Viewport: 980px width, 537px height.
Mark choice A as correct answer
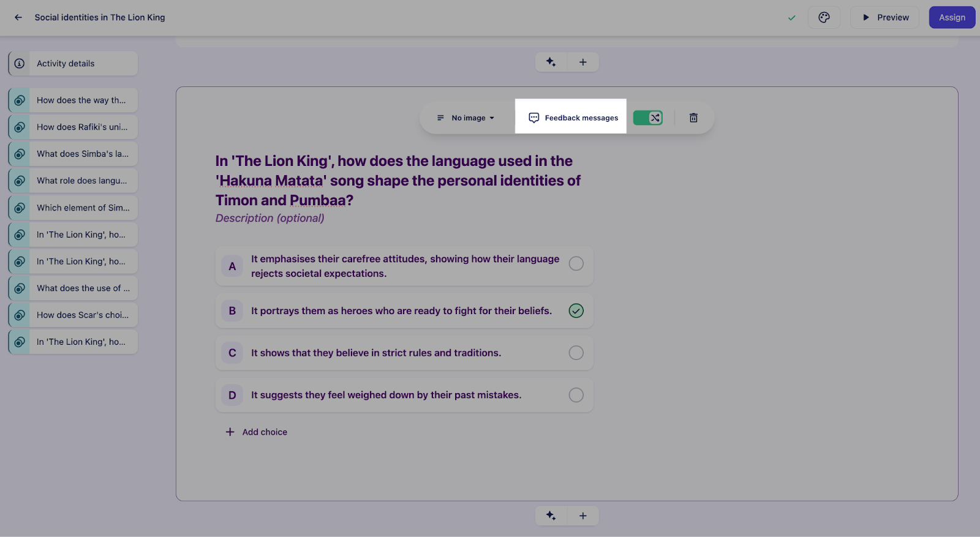pyautogui.click(x=576, y=263)
